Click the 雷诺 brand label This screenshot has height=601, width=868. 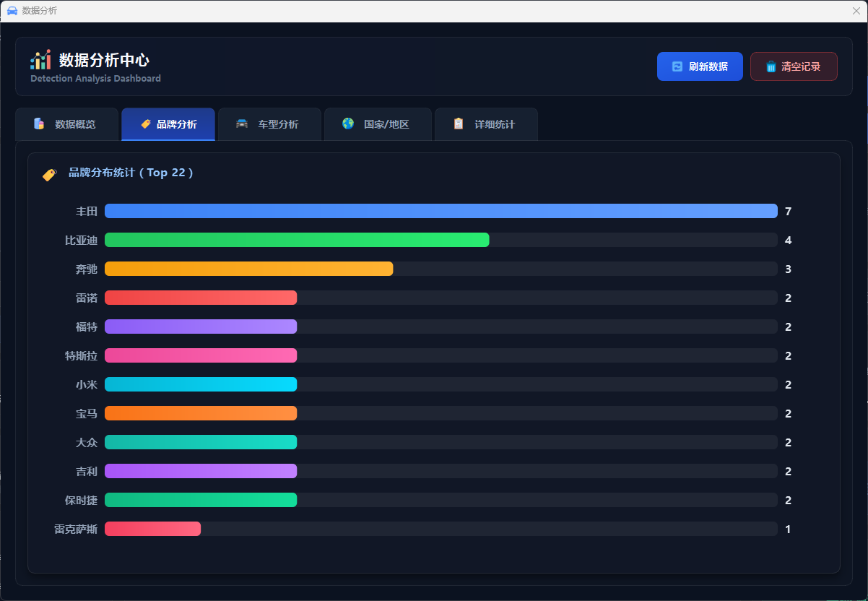coord(87,298)
